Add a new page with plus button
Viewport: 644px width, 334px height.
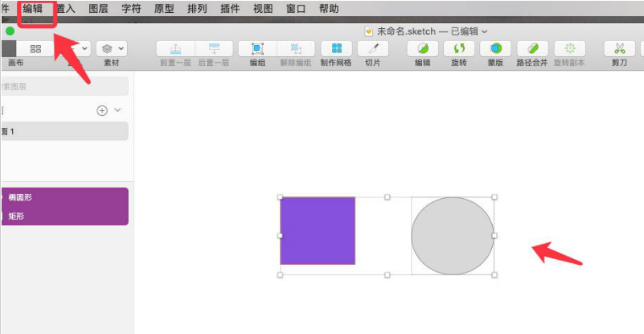point(102,110)
